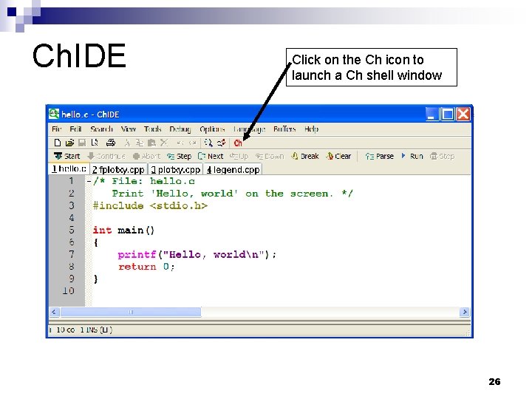Click the closing brace on line 9
This screenshot has height=399, width=532.
click(95, 279)
